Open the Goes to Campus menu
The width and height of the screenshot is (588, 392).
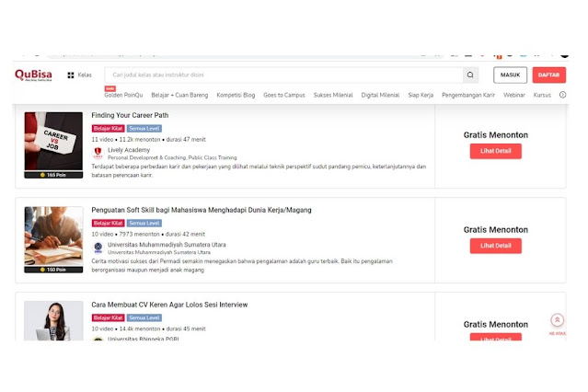pyautogui.click(x=284, y=96)
